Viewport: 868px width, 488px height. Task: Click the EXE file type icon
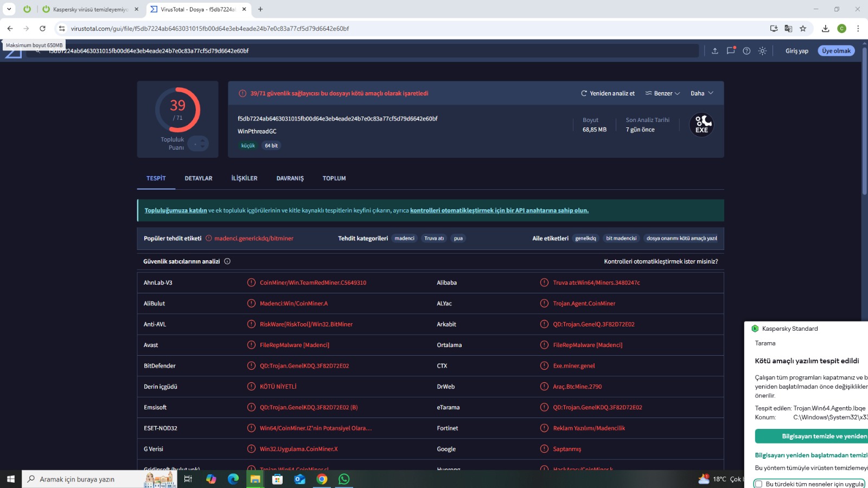point(701,125)
